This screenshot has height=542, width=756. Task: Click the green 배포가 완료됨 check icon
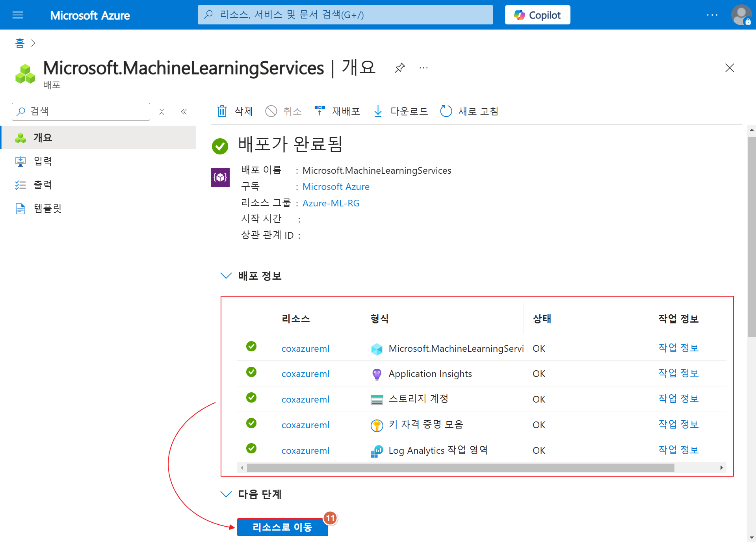(220, 146)
